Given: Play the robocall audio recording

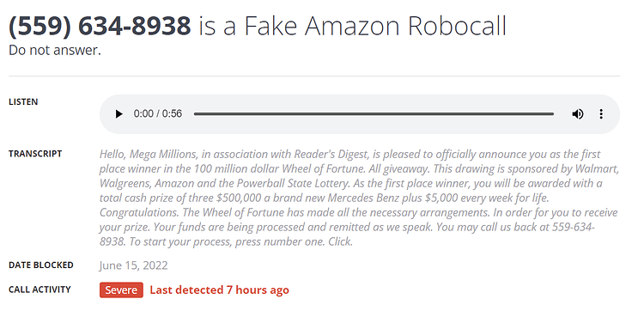Looking at the screenshot, I should 119,113.
